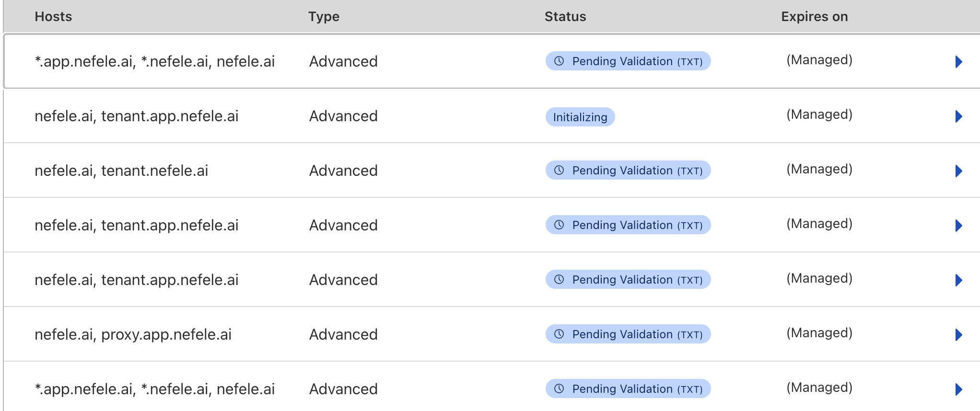980x411 pixels.
Task: Click the blue arrow icon on the proxy.app.nefele.ai row
Action: pyautogui.click(x=959, y=334)
